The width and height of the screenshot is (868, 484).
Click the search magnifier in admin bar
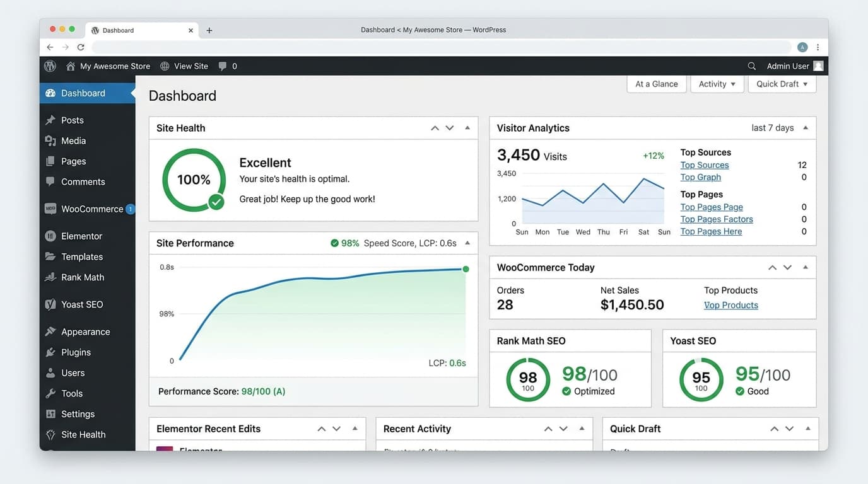tap(751, 66)
